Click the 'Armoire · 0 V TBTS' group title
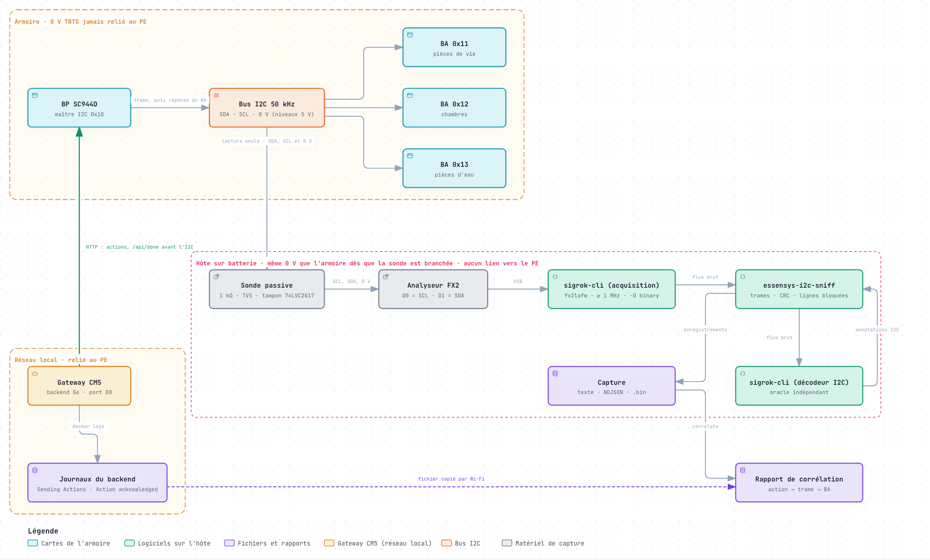This screenshot has height=560, width=930. pyautogui.click(x=80, y=21)
